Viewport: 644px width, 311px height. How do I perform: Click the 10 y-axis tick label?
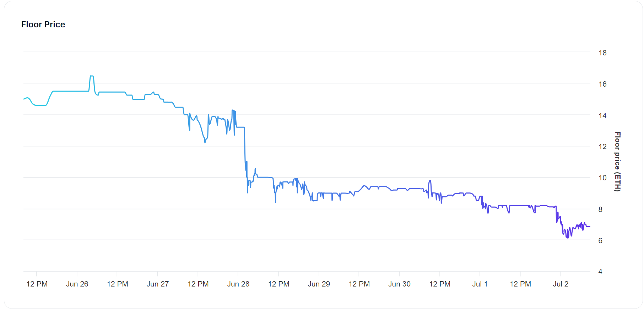tap(602, 178)
